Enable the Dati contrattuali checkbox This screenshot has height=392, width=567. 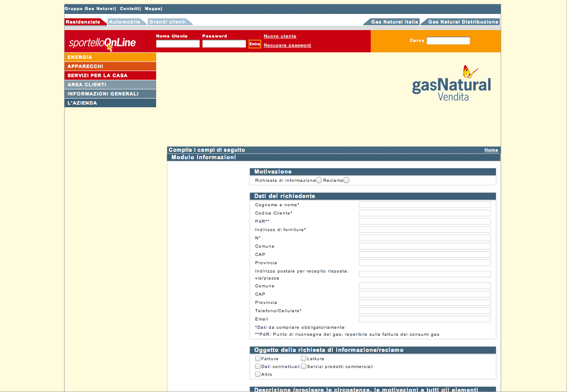pos(258,366)
